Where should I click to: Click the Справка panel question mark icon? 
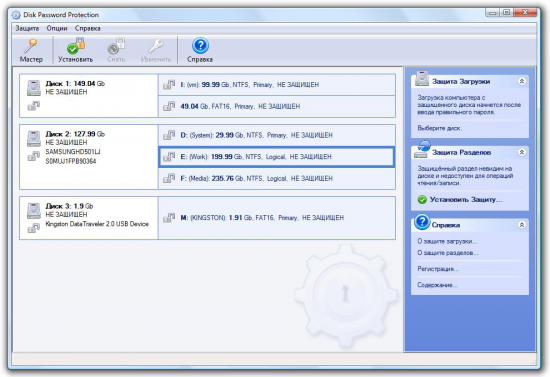pos(422,222)
